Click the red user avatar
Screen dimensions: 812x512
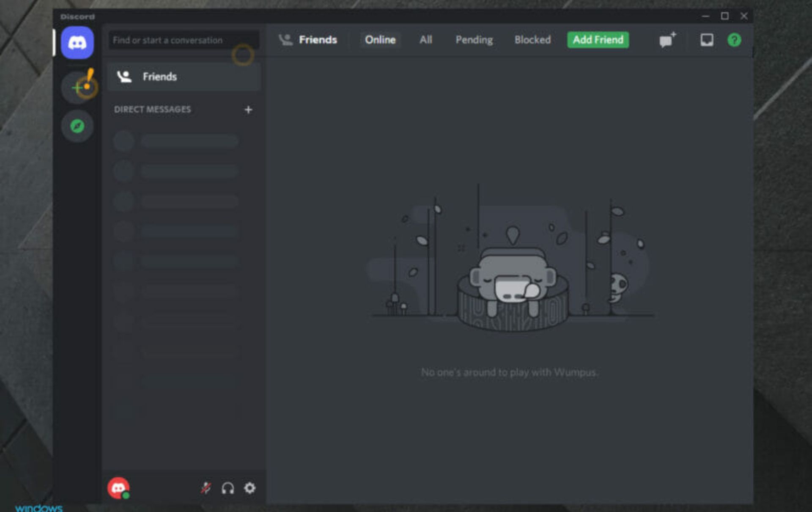click(118, 488)
